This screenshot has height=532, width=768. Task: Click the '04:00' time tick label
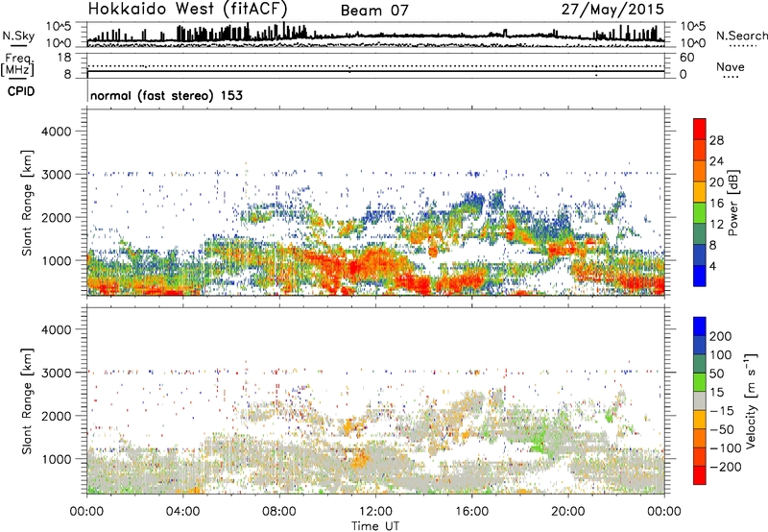pyautogui.click(x=182, y=512)
